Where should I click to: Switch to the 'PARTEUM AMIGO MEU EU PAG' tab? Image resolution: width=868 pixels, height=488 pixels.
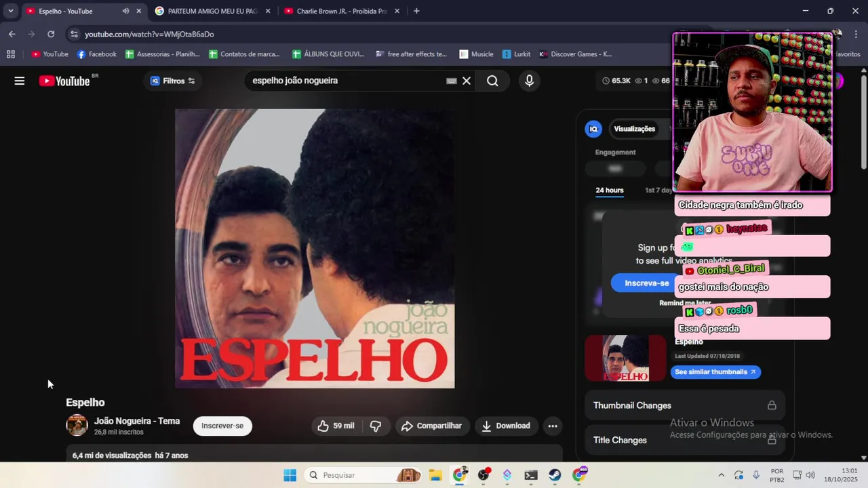point(212,11)
